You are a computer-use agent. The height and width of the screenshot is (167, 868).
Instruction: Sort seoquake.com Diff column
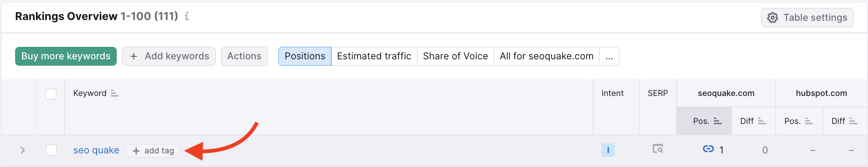click(762, 121)
